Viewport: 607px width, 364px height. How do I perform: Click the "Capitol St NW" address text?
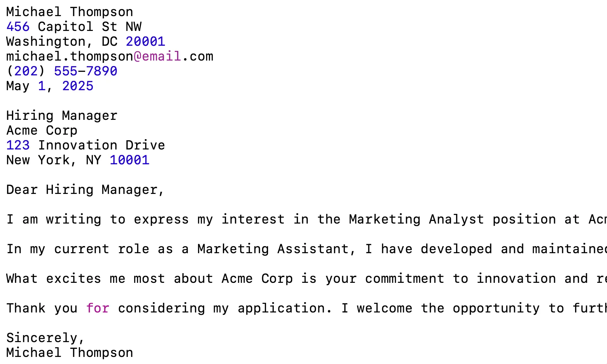pyautogui.click(x=89, y=27)
